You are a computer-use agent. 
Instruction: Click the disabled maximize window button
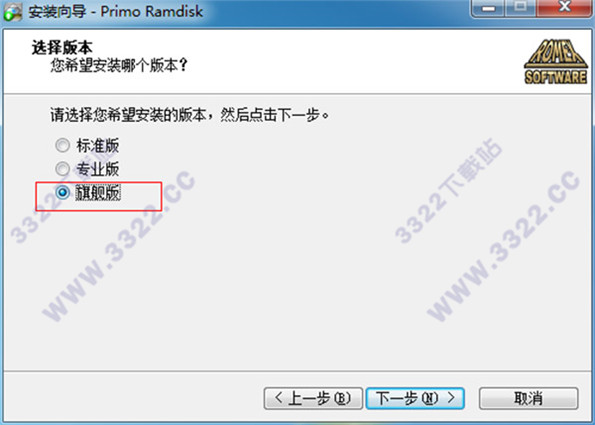(x=521, y=8)
